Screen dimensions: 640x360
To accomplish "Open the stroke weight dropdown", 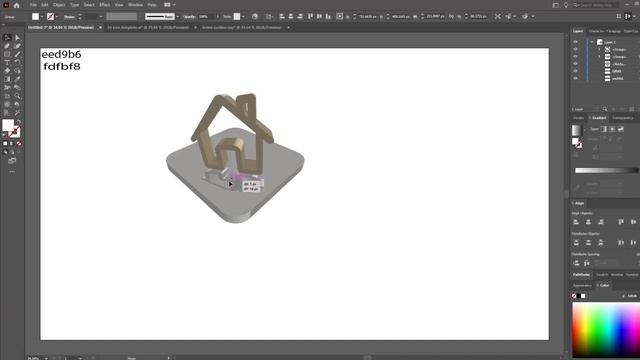I will (x=101, y=17).
